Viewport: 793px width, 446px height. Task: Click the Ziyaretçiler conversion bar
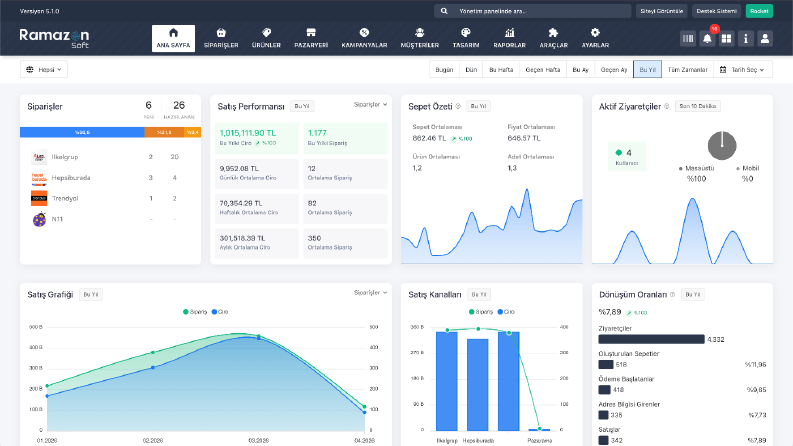point(651,339)
